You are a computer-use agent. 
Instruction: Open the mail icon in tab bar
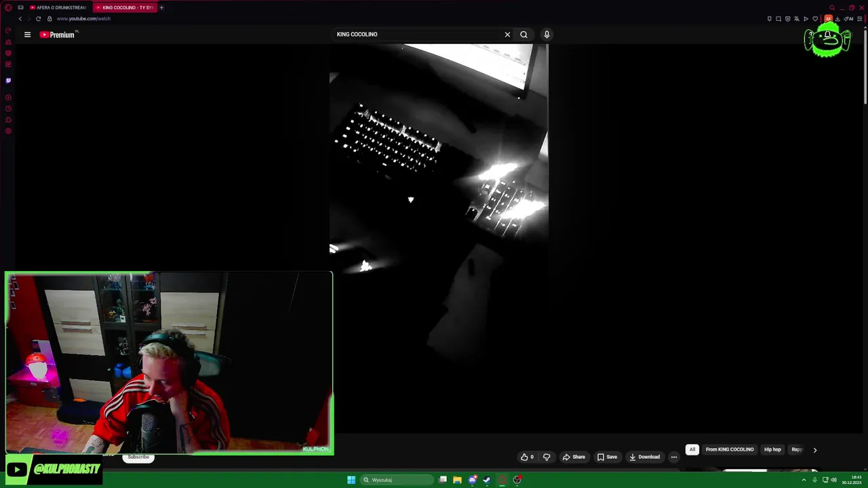[20, 7]
